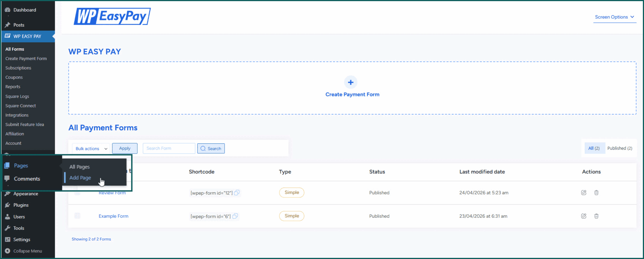
Task: Open Square Logs in the sidebar
Action: point(17,96)
